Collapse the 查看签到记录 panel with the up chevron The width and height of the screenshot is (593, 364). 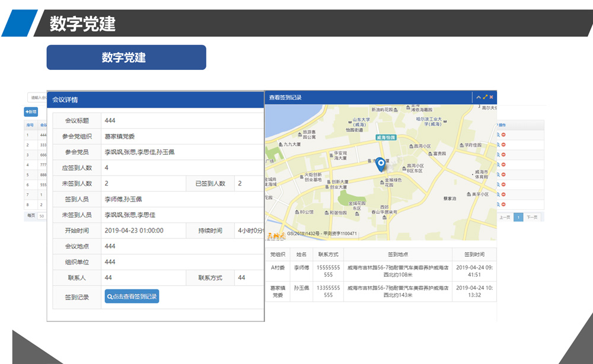point(479,97)
